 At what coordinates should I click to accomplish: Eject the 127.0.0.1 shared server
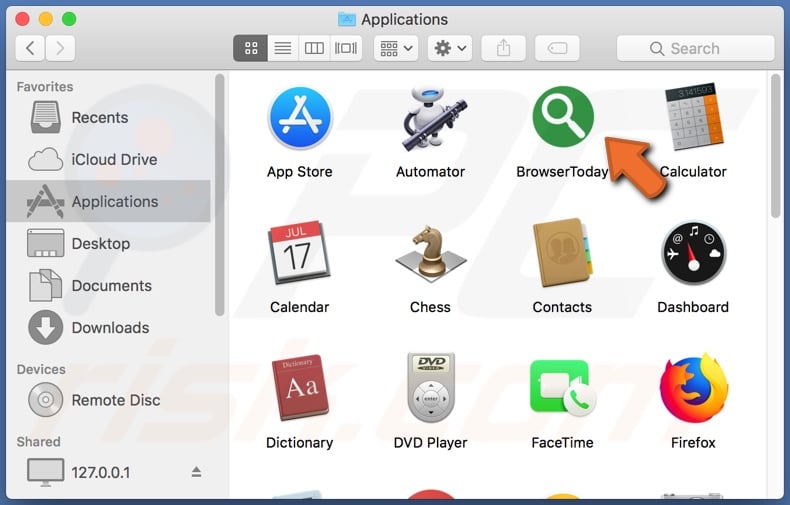coord(196,472)
